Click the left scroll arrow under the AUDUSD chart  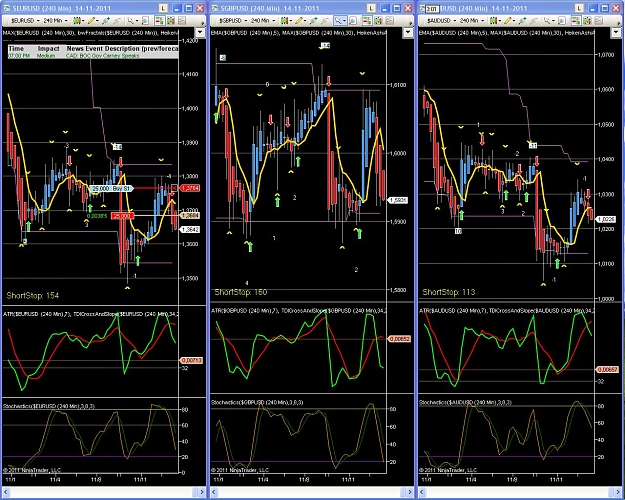(x=422, y=492)
